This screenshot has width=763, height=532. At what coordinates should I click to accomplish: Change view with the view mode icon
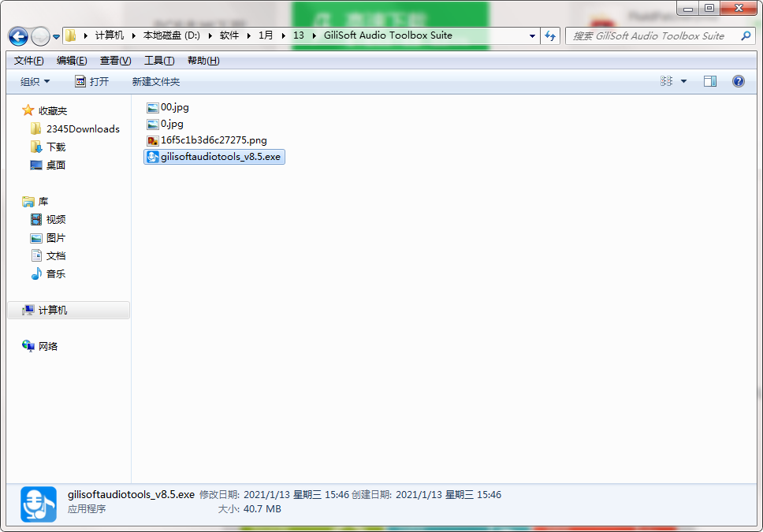point(666,81)
